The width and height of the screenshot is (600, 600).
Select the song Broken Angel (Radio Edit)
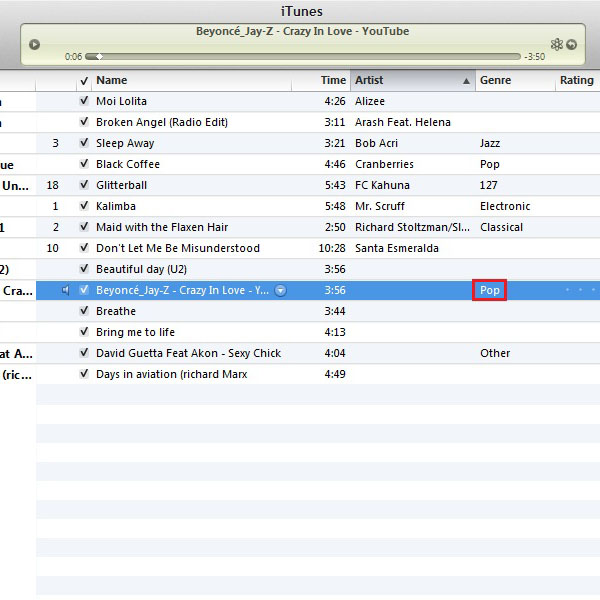[162, 122]
